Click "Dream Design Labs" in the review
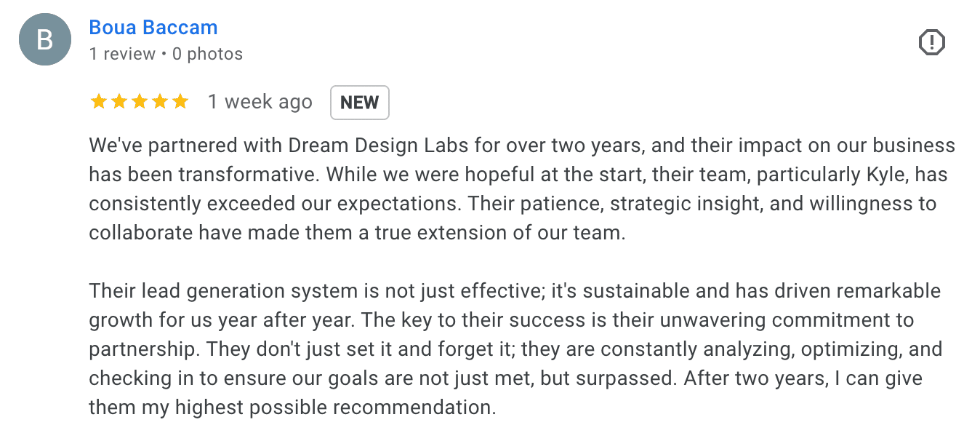Screen dimensions: 980x441 point(379,146)
